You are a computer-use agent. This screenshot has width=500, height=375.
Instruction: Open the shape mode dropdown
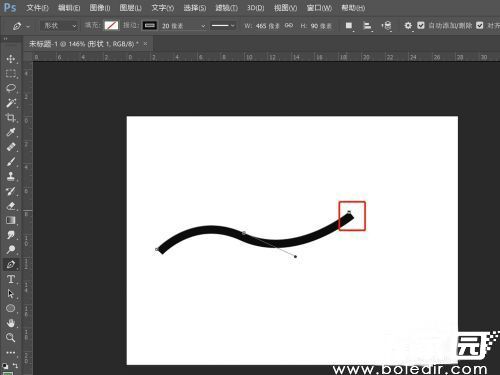pyautogui.click(x=59, y=26)
